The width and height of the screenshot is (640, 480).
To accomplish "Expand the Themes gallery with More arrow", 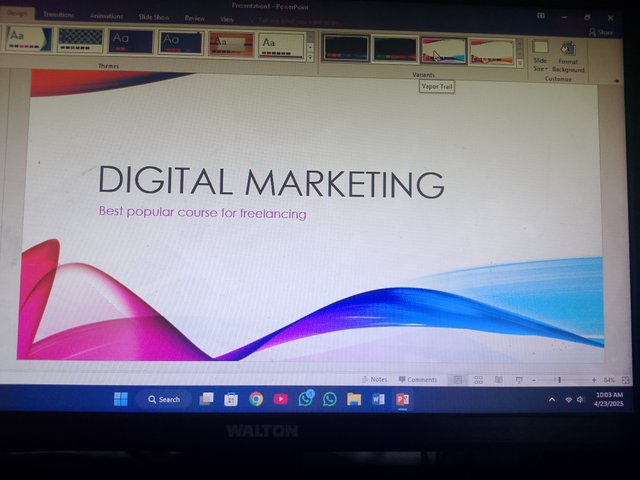I will (x=310, y=58).
